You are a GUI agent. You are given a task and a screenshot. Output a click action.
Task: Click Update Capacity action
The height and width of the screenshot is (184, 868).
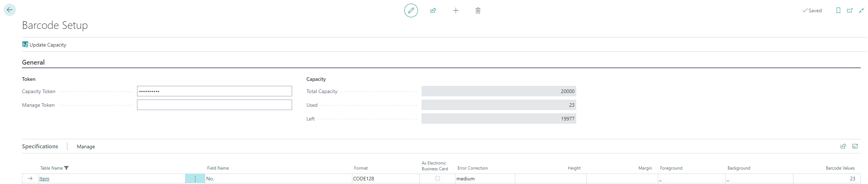tap(44, 45)
